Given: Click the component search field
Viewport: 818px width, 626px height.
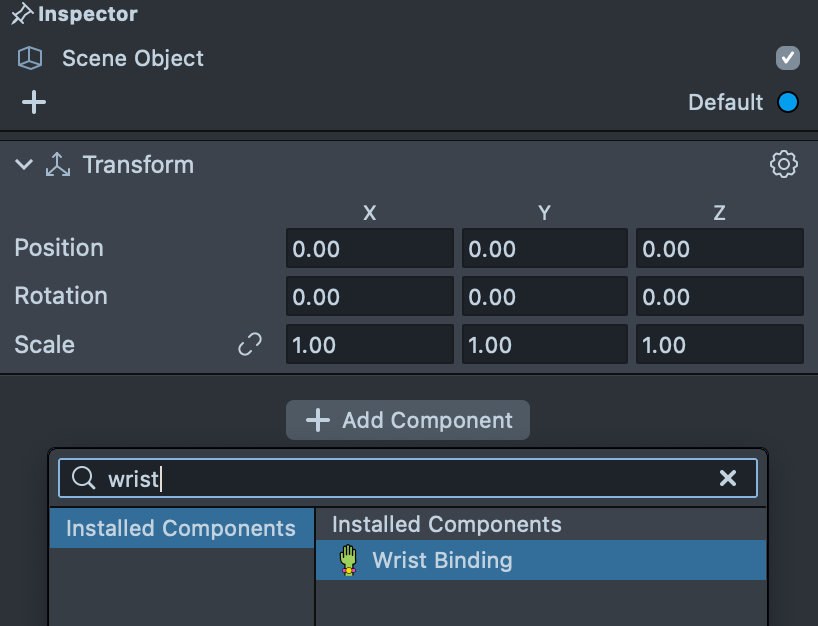Looking at the screenshot, I should click(420, 479).
